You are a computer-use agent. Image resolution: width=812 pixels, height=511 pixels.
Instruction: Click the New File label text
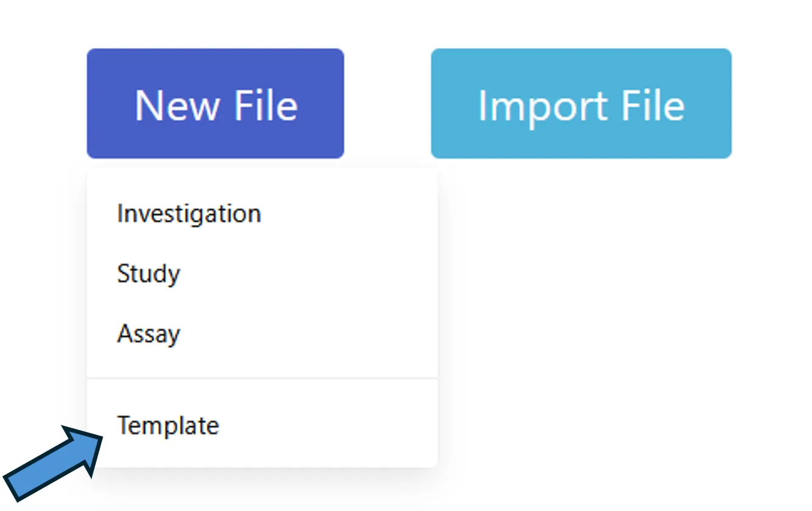pyautogui.click(x=216, y=106)
